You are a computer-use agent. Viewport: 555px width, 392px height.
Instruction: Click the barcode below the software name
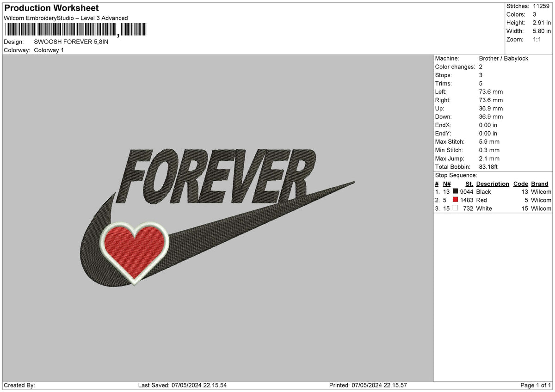coord(76,30)
